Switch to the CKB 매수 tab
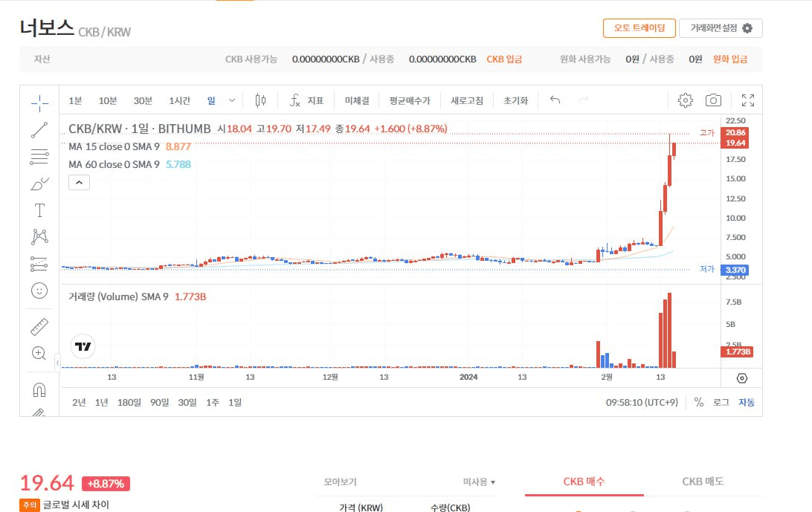 pyautogui.click(x=584, y=482)
